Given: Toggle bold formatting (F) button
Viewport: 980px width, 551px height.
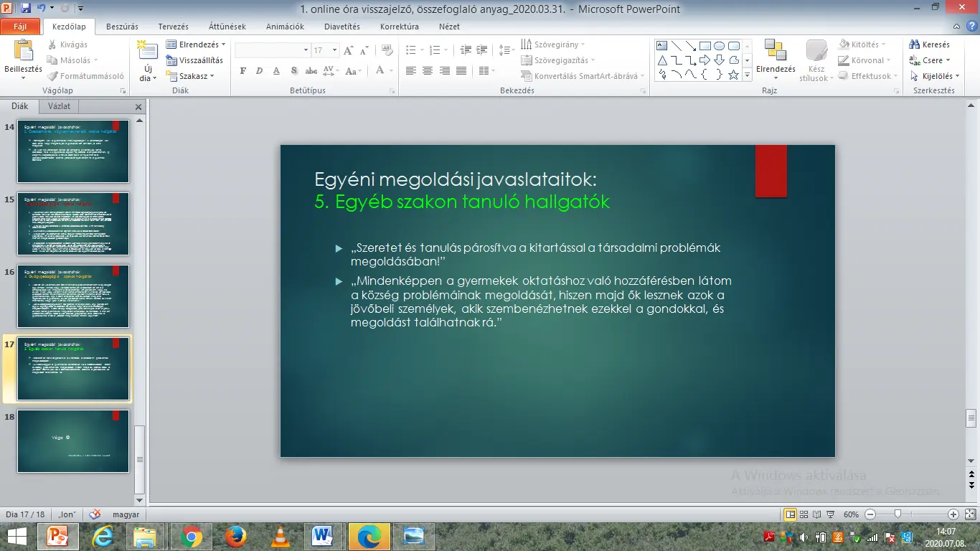Looking at the screenshot, I should click(x=242, y=71).
